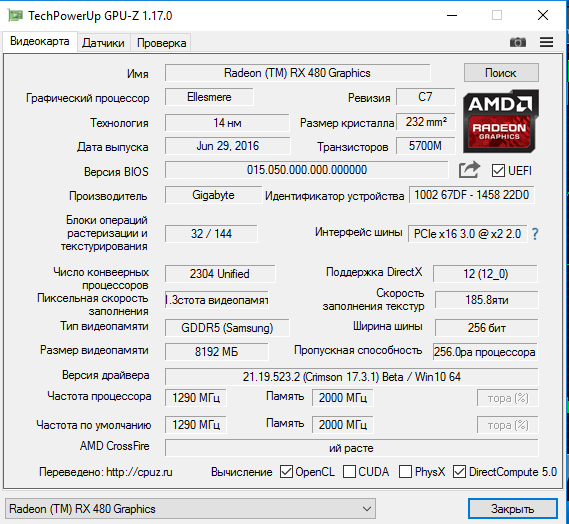Click the Интерфейс шины label
This screenshot has width=569, height=524.
tap(359, 232)
